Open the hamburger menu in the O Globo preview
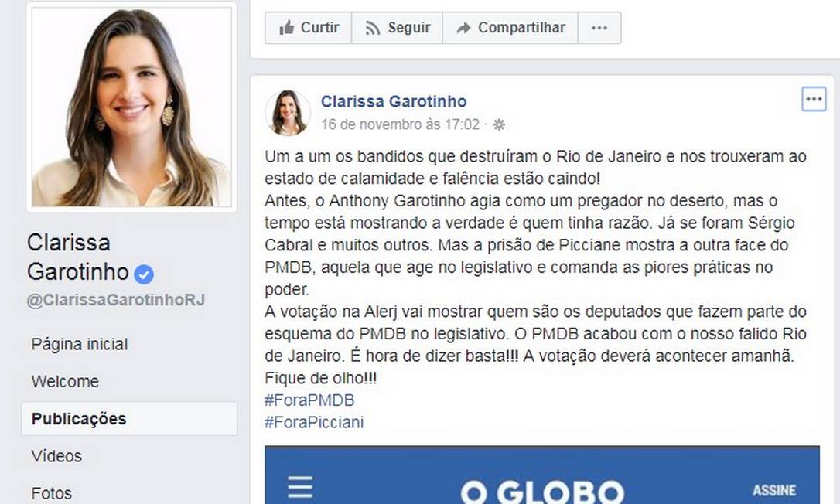Screen dimensions: 840x504 (300, 488)
